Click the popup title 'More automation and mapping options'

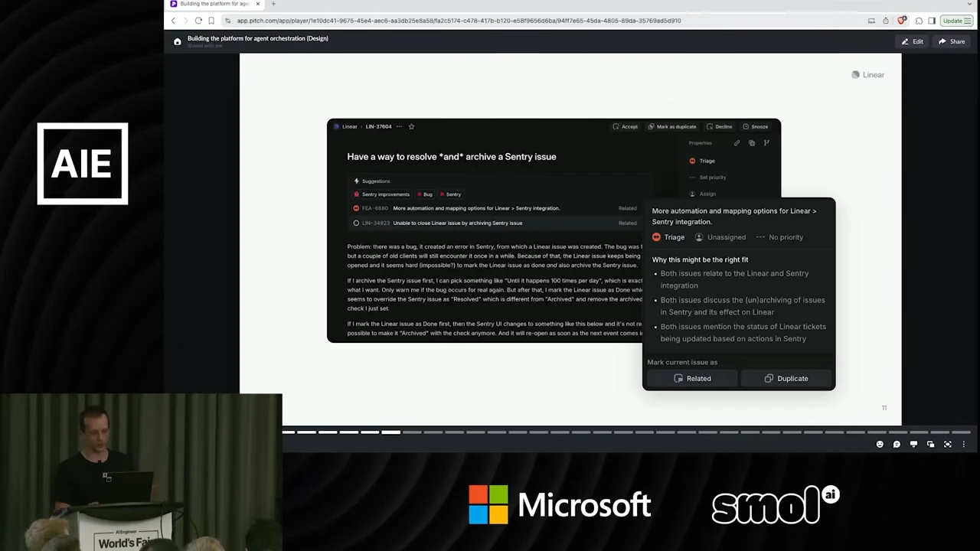(734, 216)
